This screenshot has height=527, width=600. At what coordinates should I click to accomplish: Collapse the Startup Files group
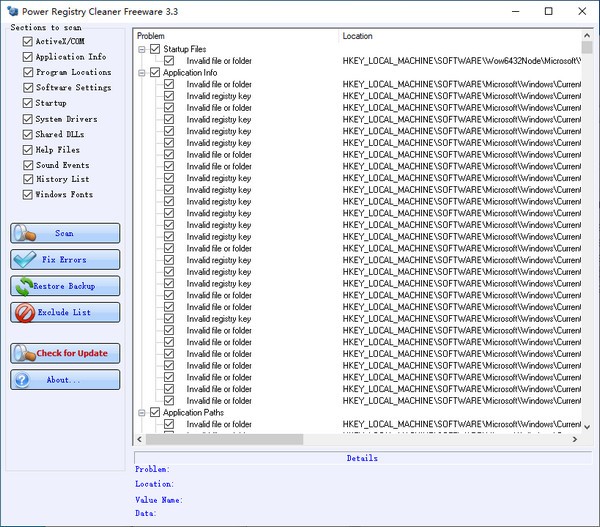(x=142, y=49)
